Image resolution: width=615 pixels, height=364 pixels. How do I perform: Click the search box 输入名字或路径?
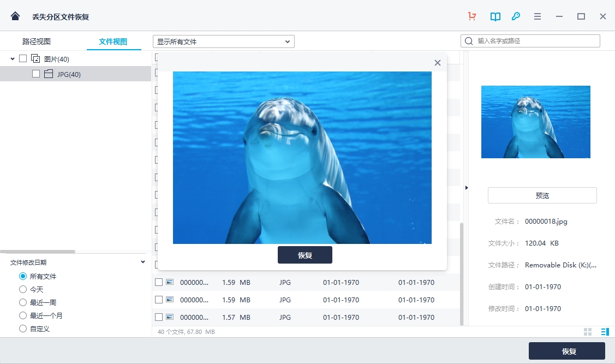click(535, 41)
